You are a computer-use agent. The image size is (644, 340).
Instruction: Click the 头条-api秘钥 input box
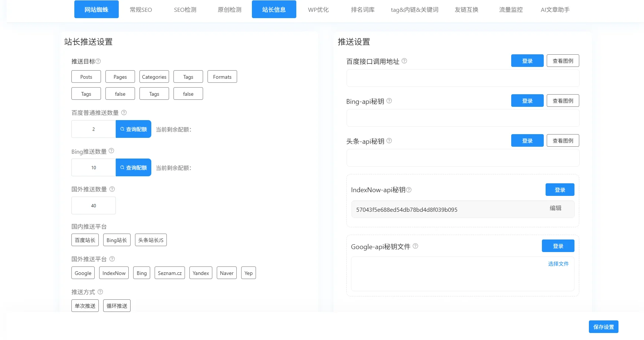[463, 158]
